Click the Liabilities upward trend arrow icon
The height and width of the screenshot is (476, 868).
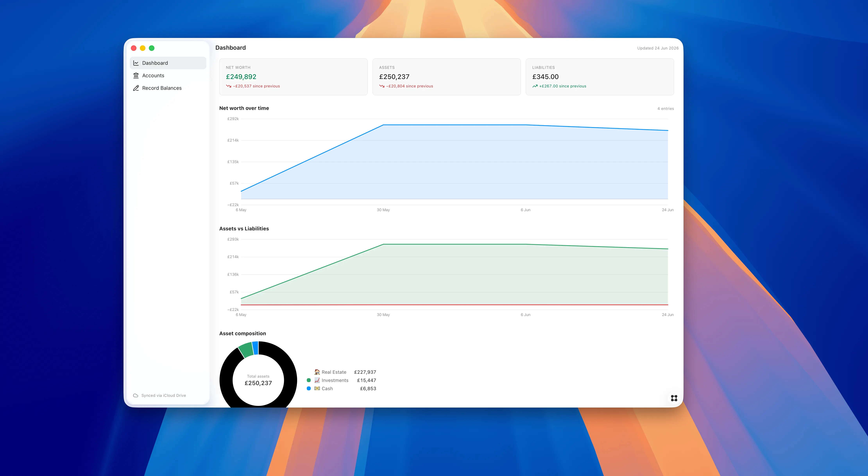(535, 86)
